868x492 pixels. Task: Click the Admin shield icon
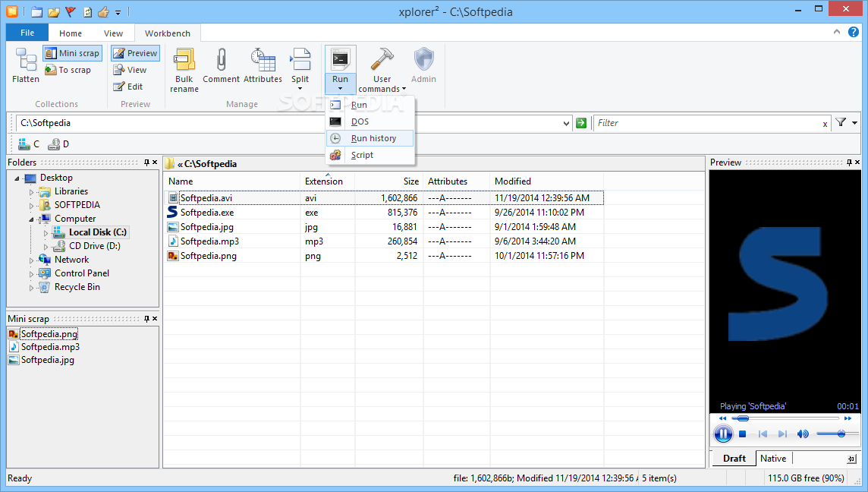pyautogui.click(x=423, y=60)
